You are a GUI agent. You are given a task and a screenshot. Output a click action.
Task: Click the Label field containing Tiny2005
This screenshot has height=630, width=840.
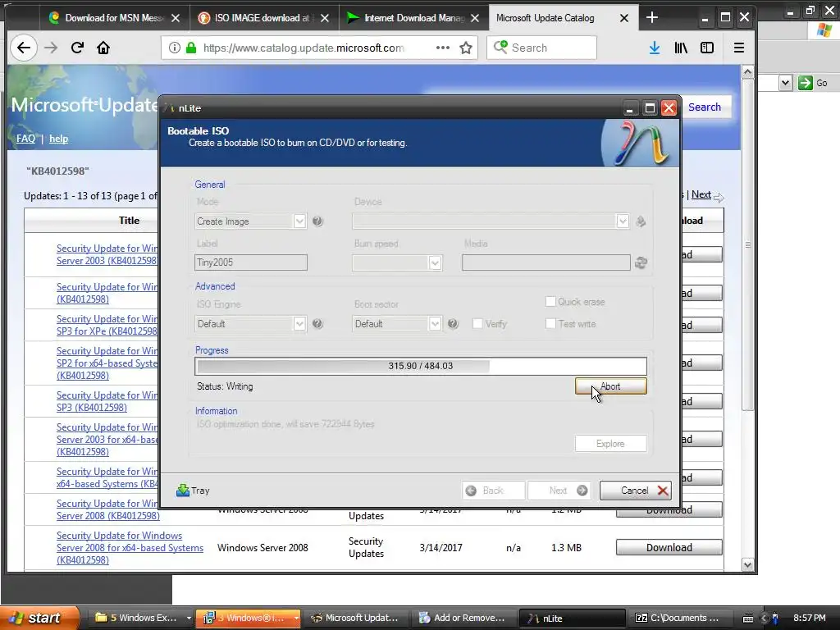click(x=251, y=262)
